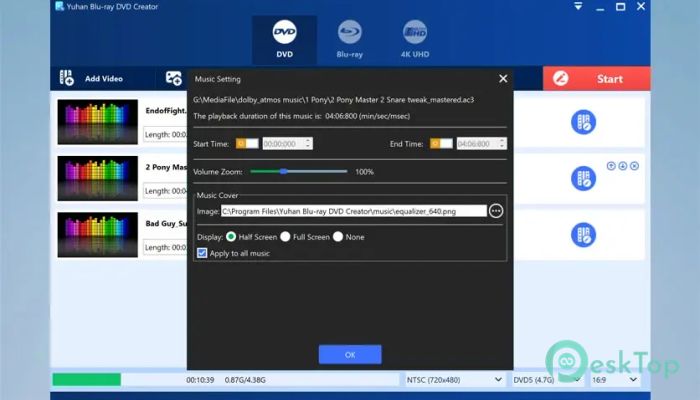Switch to the Blu-ray disc tab
Screen dimensions: 700x400
point(350,40)
